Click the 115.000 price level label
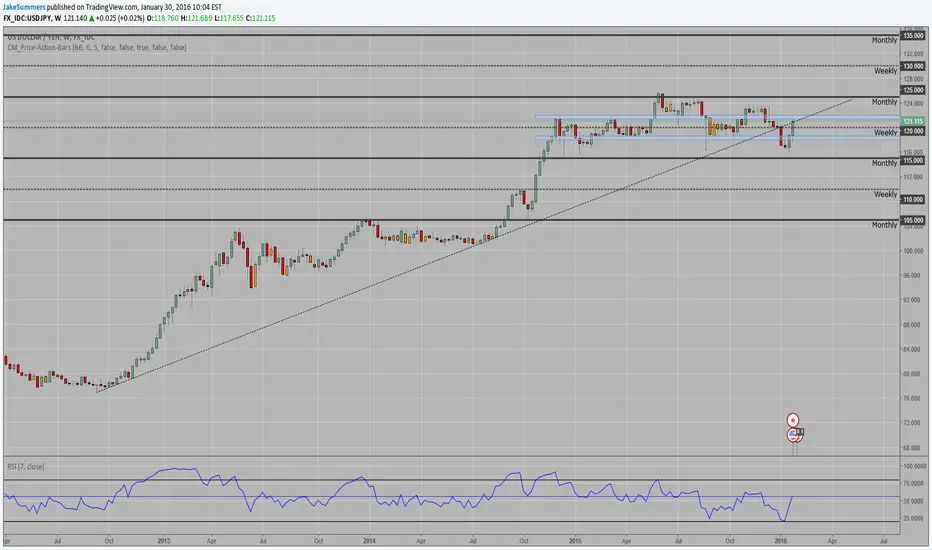 pyautogui.click(x=913, y=161)
